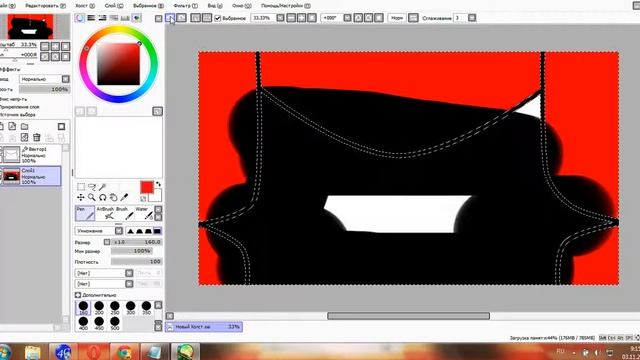
Task: Pick the 350 brush size preset
Action: point(146,308)
